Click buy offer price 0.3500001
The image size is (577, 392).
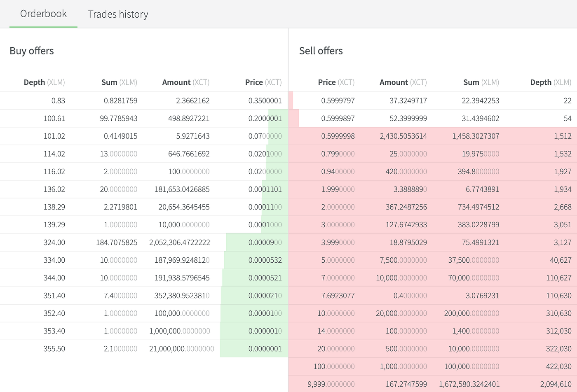[x=265, y=100]
